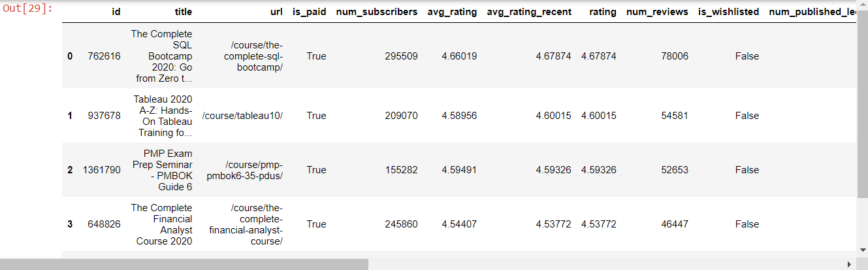The height and width of the screenshot is (270, 868).
Task: Click id value 1361790
Action: point(101,170)
